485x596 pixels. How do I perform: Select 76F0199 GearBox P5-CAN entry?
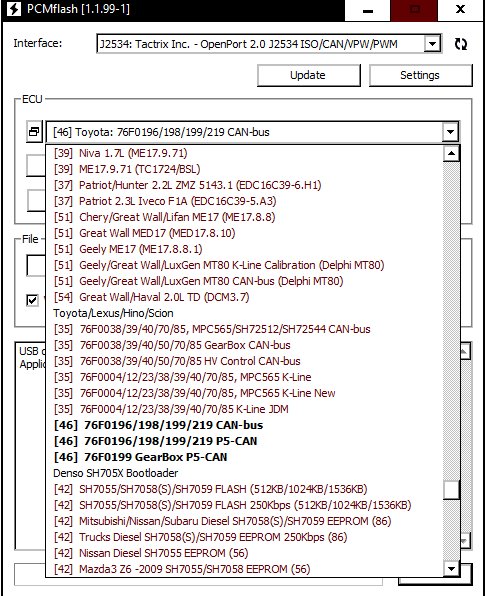[x=244, y=457]
